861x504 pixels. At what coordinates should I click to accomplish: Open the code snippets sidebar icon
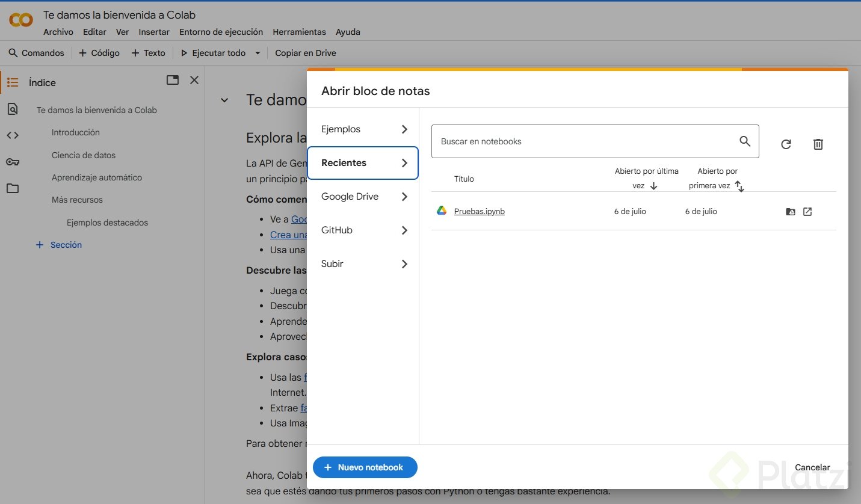(13, 135)
